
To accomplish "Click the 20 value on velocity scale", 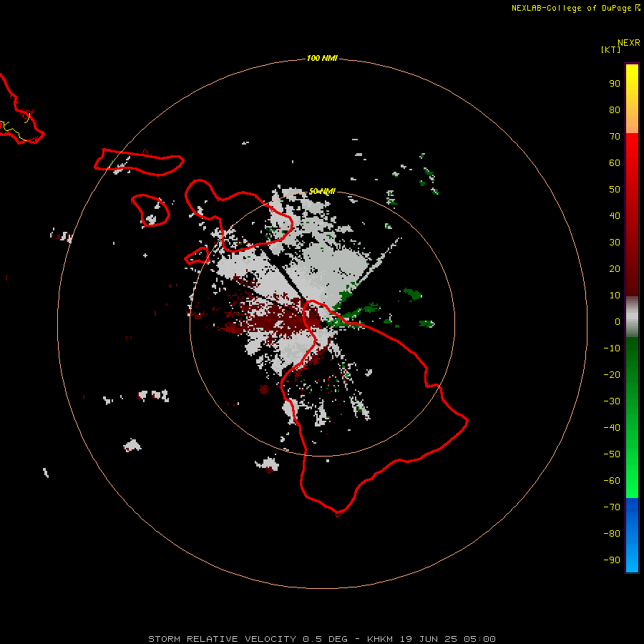I will pos(615,268).
